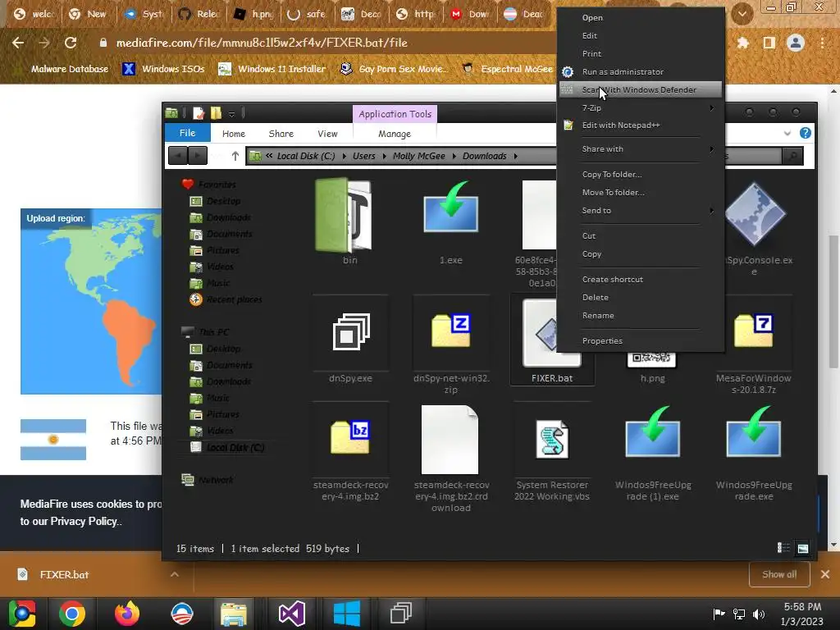Open FIXER.bat in downloads bar
This screenshot has width=840, height=630.
click(x=64, y=574)
